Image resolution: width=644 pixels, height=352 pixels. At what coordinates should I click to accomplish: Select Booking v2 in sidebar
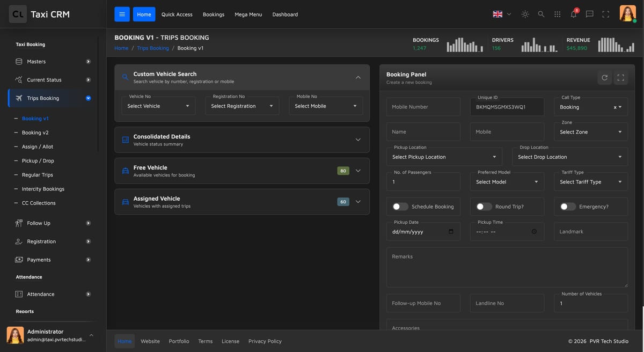35,133
